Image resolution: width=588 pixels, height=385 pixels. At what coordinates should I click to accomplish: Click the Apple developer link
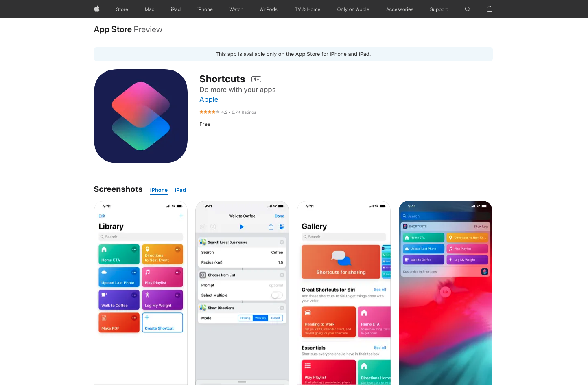pyautogui.click(x=209, y=99)
